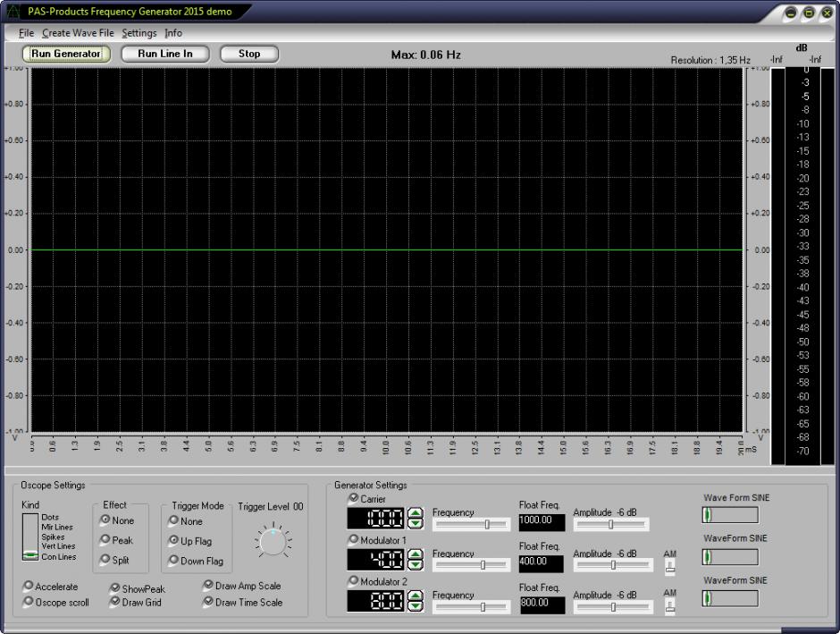Click the Carrier Frequency slider
The width and height of the screenshot is (840, 634).
coord(472,525)
